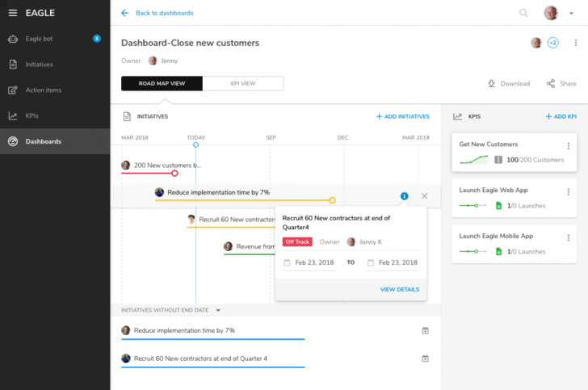
Task: Show the +2 additional members
Action: [553, 43]
